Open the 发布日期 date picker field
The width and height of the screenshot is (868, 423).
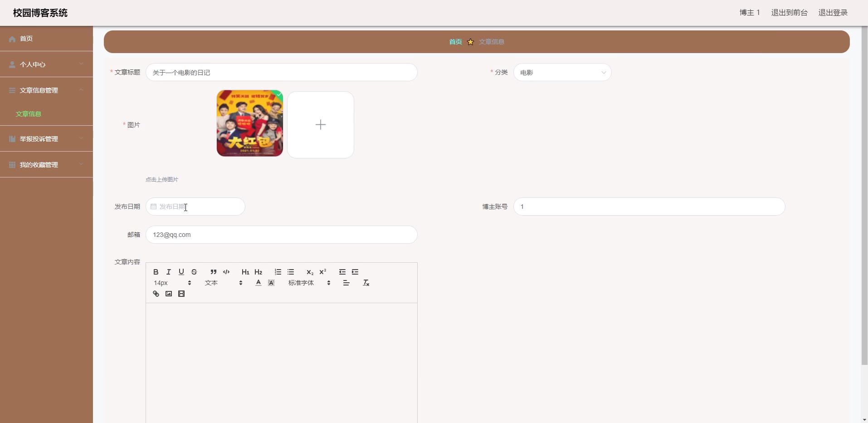point(195,207)
